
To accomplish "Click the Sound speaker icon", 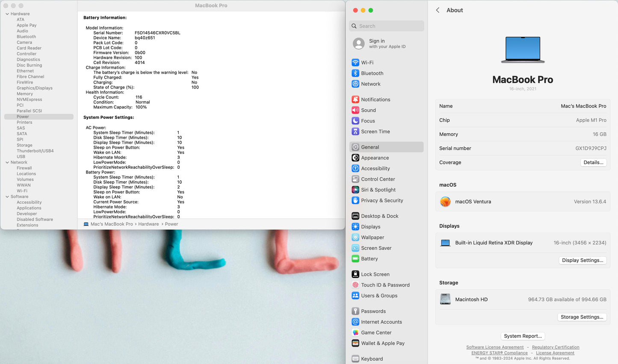I will (x=355, y=110).
